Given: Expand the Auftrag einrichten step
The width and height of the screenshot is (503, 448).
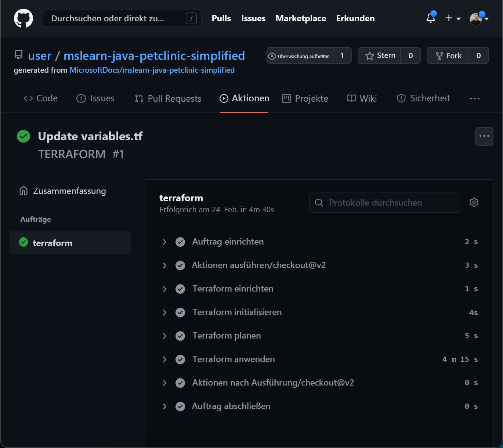Looking at the screenshot, I should (164, 242).
